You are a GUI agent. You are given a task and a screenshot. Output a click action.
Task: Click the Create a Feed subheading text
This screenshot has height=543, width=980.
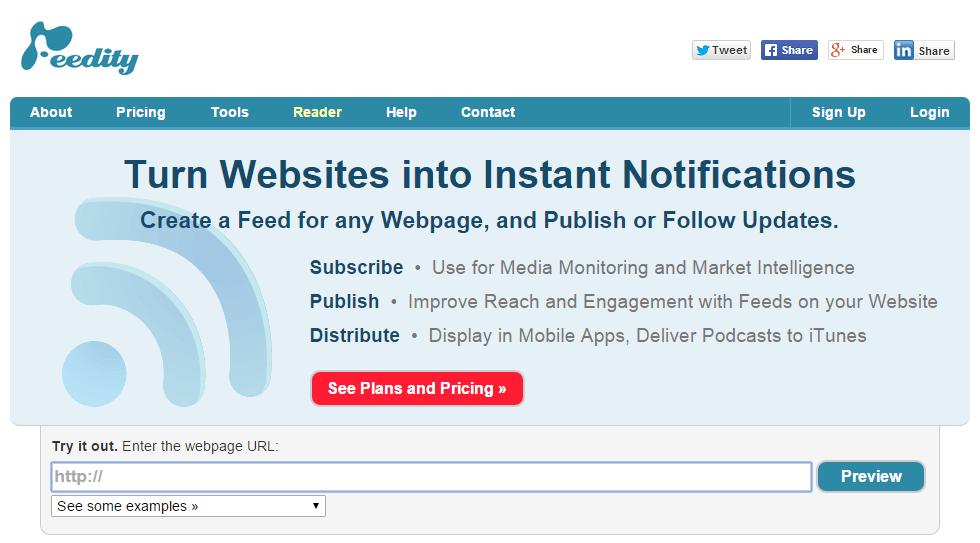pos(489,221)
